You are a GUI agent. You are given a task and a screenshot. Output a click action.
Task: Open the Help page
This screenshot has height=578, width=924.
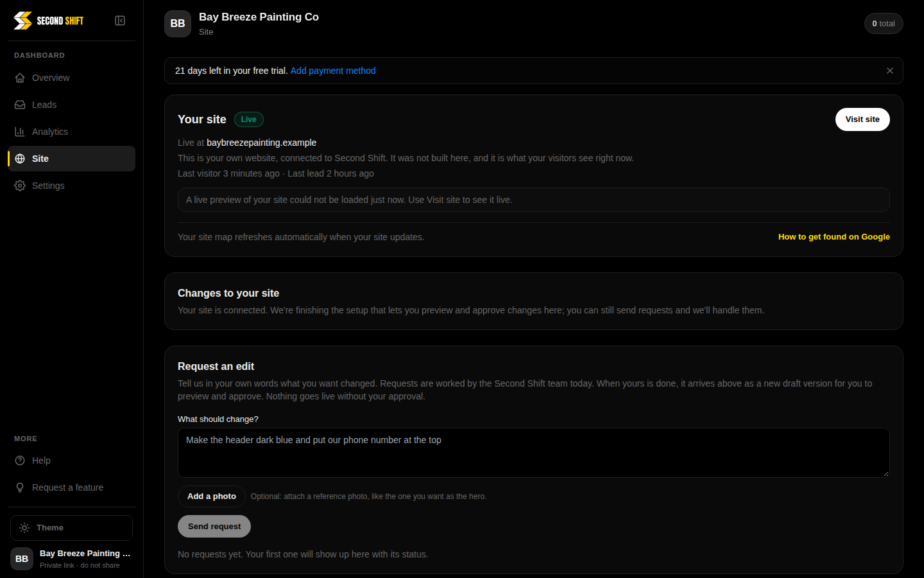click(71, 460)
